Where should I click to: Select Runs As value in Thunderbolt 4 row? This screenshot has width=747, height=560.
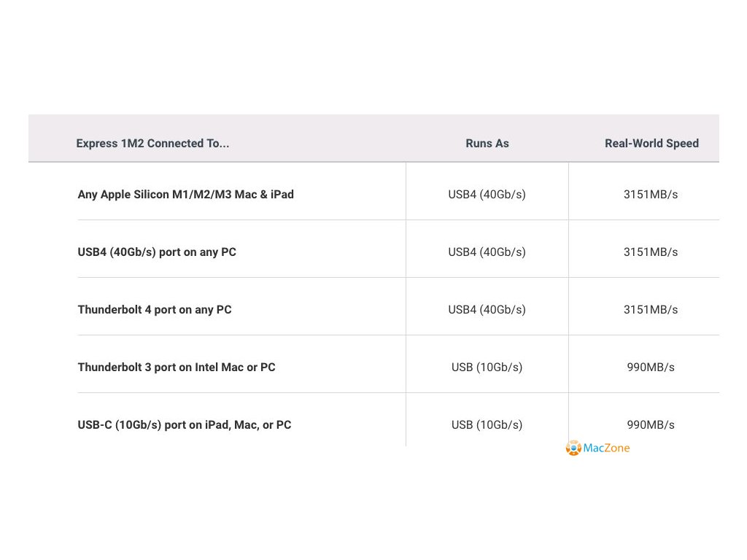pos(487,310)
